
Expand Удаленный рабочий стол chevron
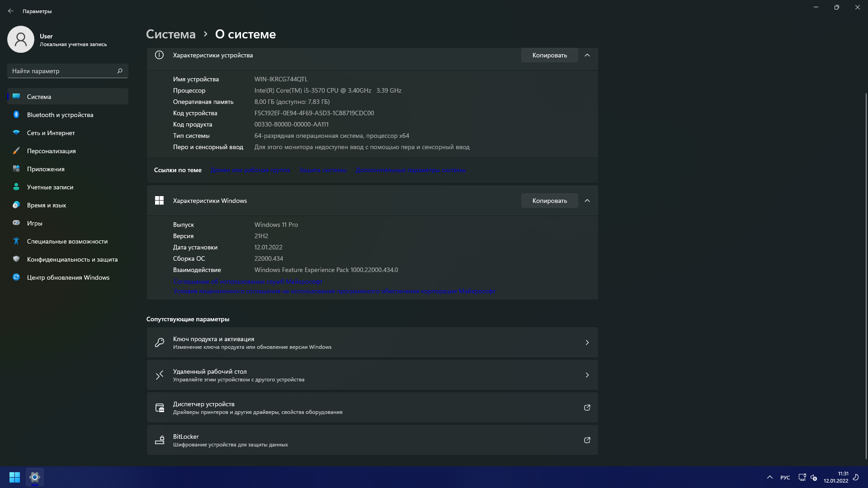587,375
